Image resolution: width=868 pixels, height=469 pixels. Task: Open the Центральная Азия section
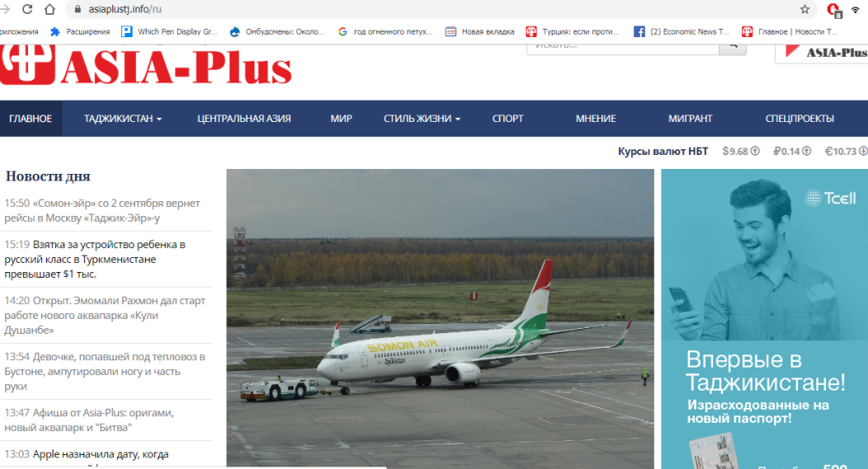point(244,119)
